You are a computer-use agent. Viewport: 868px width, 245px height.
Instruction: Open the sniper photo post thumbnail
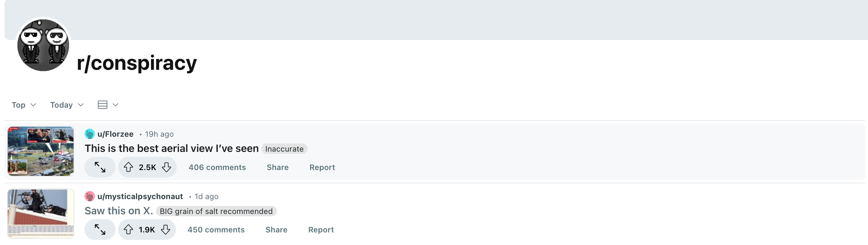[41, 214]
